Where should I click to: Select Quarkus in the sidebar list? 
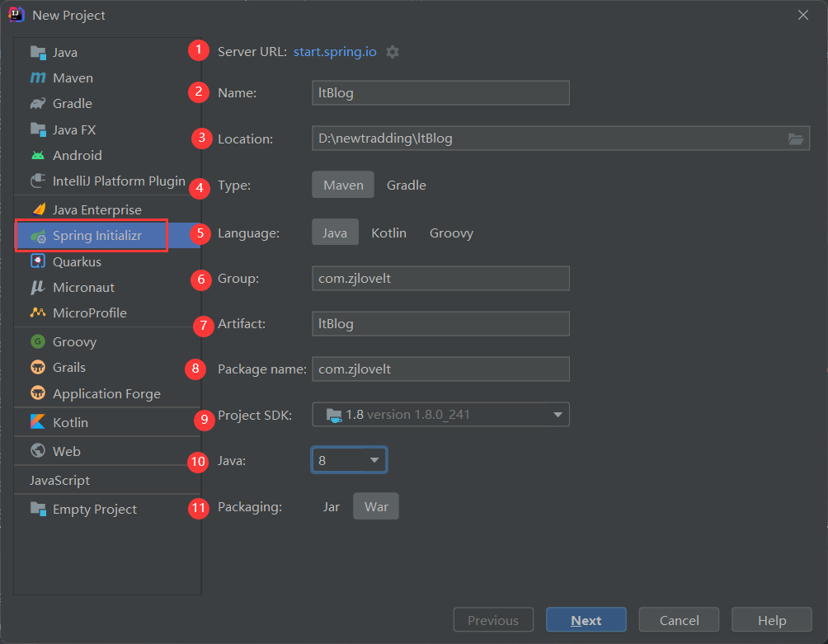[x=108, y=261]
